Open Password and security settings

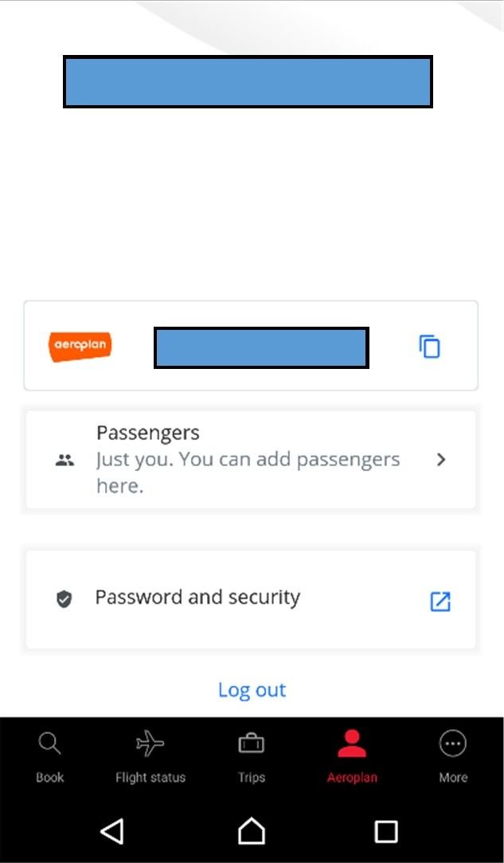tap(197, 598)
